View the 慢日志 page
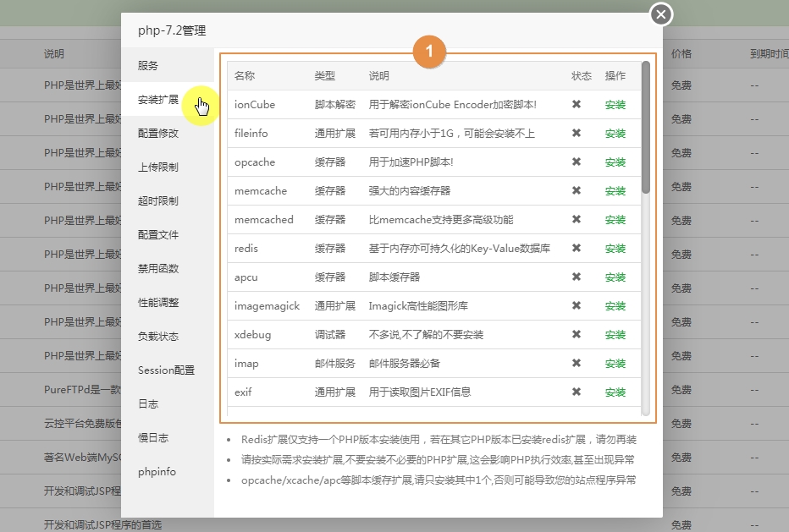 tap(151, 438)
